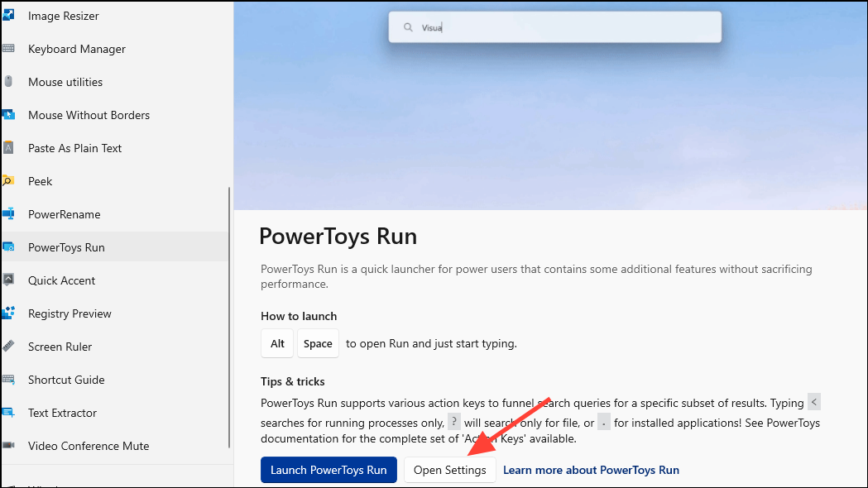Click the Mouse Without Borders icon
Viewport: 868px width, 488px height.
(8, 115)
